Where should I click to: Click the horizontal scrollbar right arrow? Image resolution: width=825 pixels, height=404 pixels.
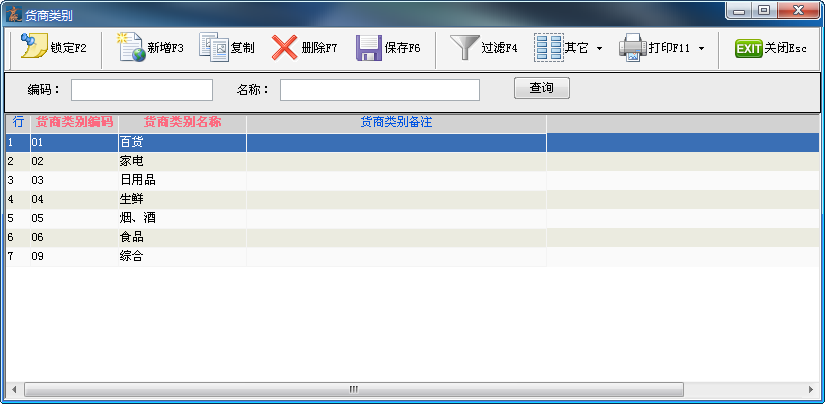coord(811,389)
